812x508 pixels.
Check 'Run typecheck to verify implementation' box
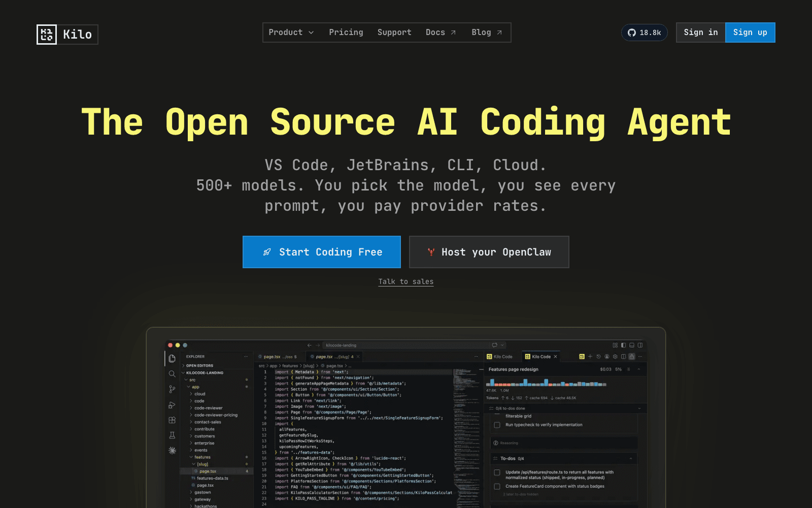pyautogui.click(x=497, y=425)
